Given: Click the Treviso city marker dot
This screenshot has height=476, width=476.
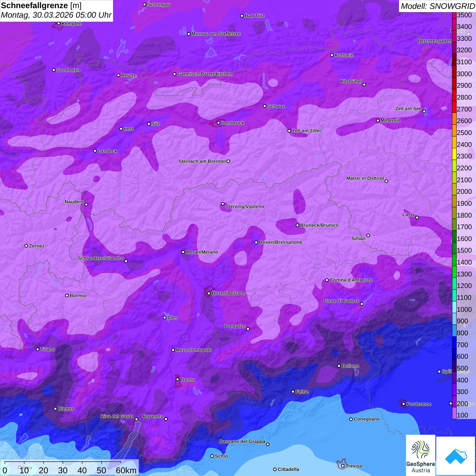Looking at the screenshot, I should [x=343, y=466].
